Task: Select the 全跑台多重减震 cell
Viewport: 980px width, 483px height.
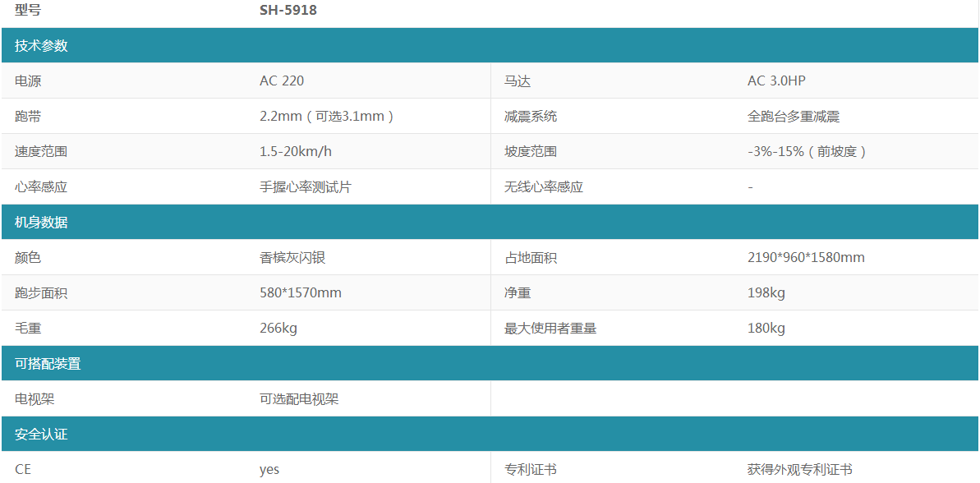Action: click(794, 117)
